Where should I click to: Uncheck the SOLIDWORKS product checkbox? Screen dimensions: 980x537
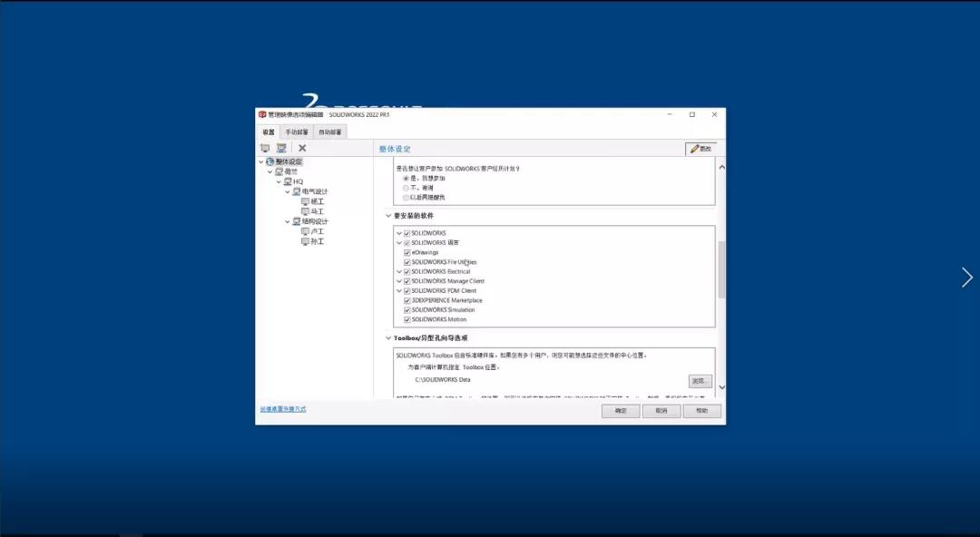point(407,233)
